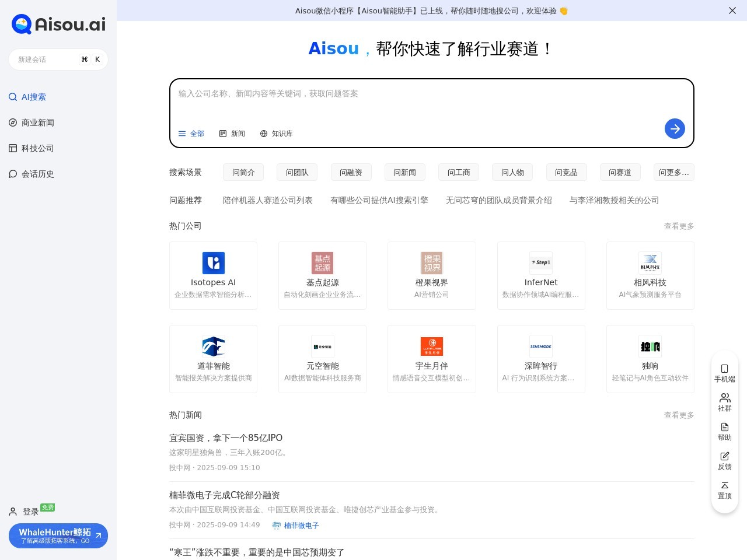Click the 深眸智行 company logo
Viewport: 747px width, 560px height.
point(541,346)
